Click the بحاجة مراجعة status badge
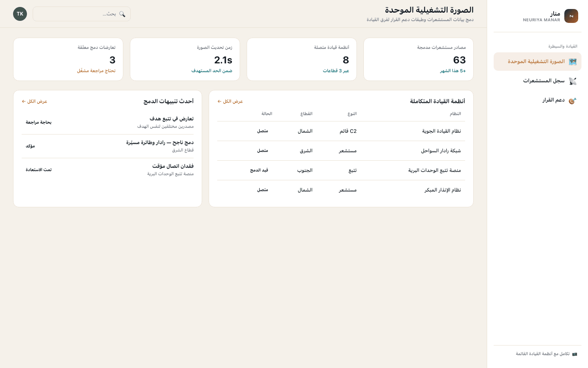 39,122
